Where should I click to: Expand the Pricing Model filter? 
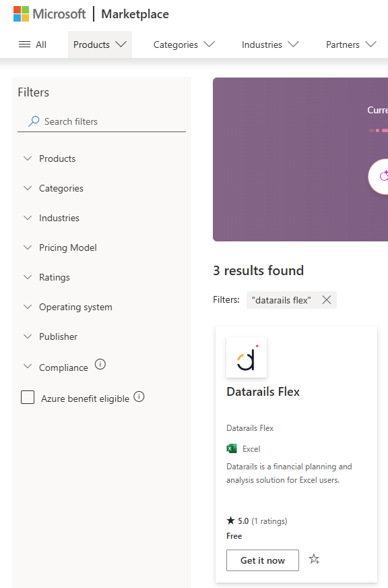(x=60, y=247)
